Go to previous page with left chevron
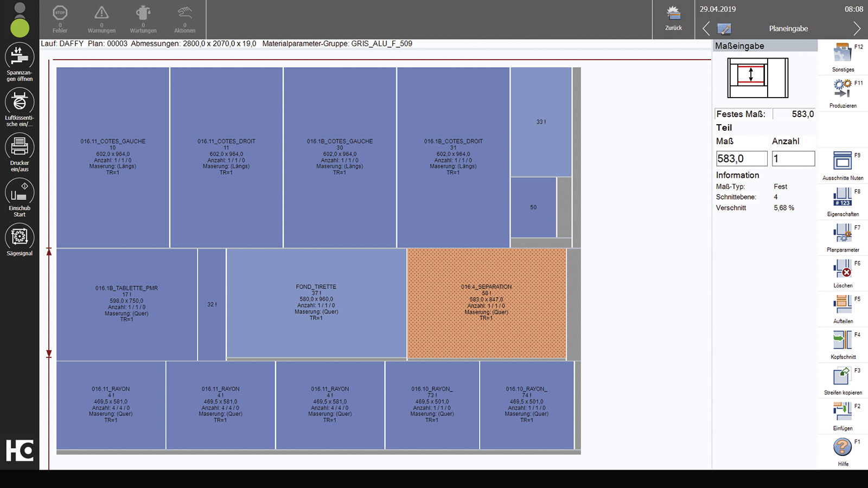 click(x=706, y=29)
